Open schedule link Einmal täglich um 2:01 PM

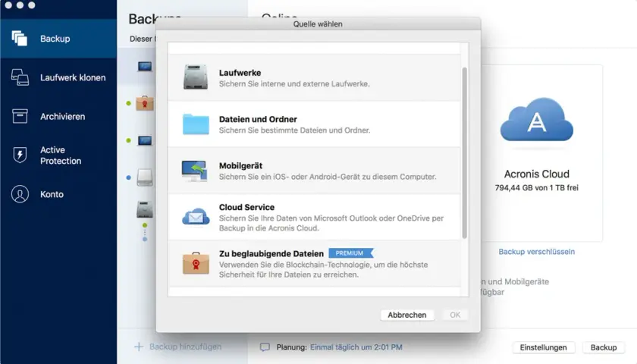point(356,347)
